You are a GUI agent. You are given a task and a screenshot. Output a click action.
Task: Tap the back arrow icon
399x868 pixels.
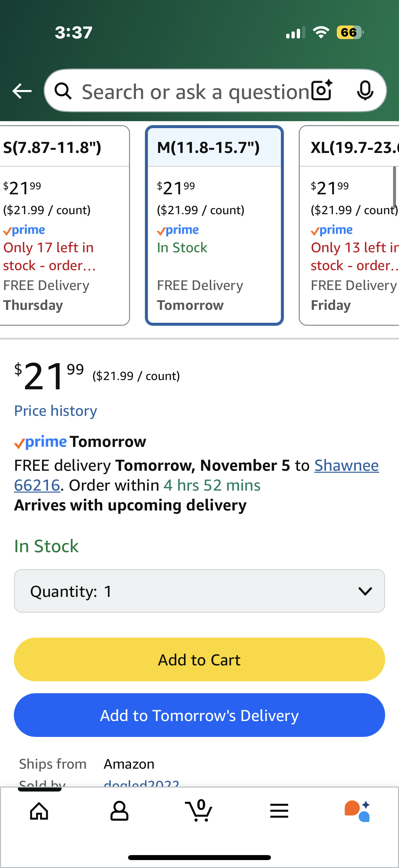[x=22, y=91]
